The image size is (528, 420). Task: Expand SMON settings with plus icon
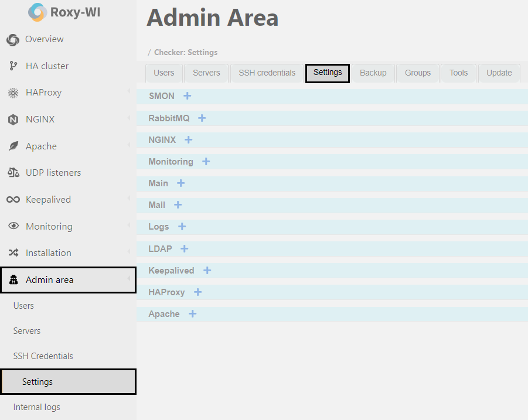click(187, 96)
